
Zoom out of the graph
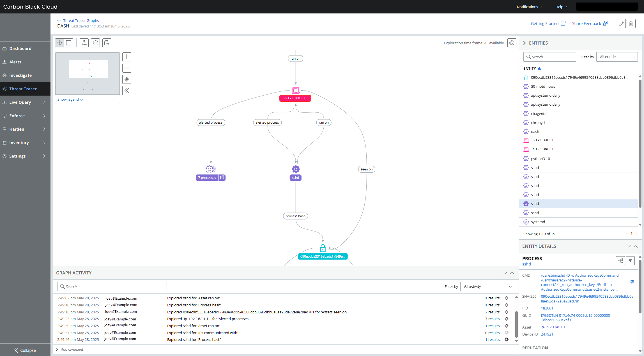click(127, 68)
